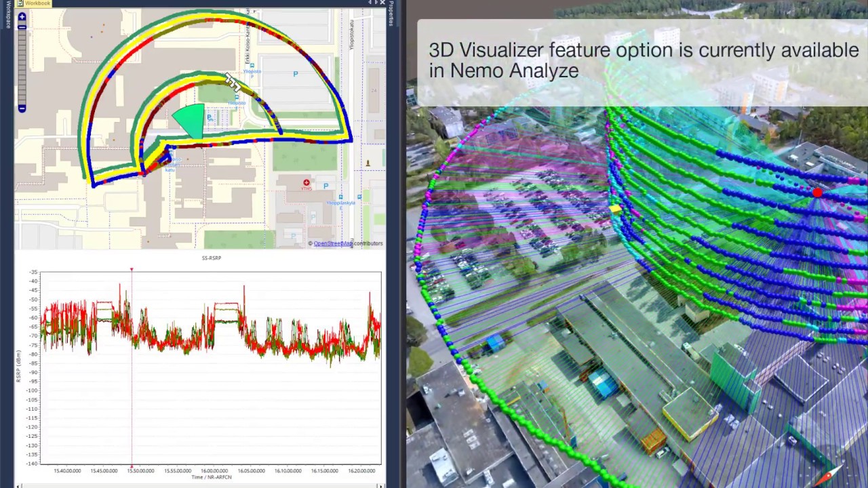Click the horizontal scrollbar left arrow
Viewport: 868px width, 488px height.
point(18,485)
